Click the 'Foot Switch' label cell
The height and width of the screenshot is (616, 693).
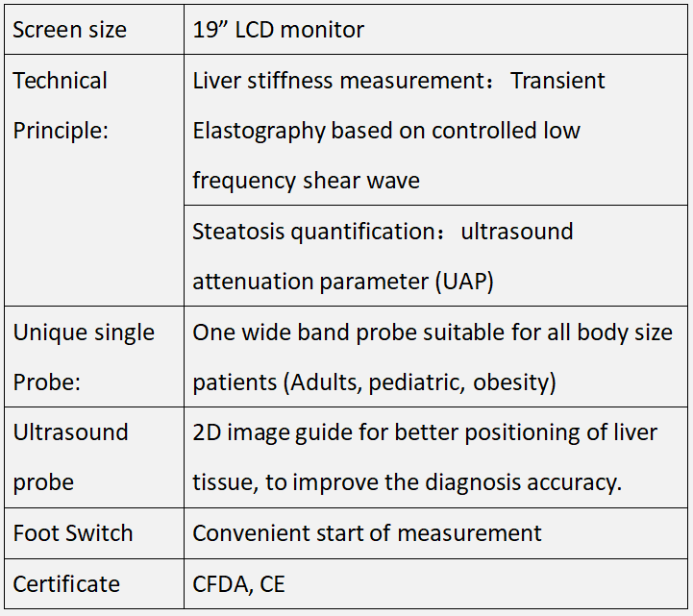coord(94,533)
